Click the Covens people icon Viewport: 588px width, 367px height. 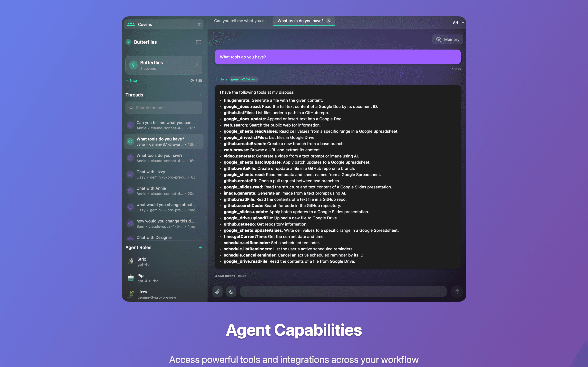coord(131,24)
